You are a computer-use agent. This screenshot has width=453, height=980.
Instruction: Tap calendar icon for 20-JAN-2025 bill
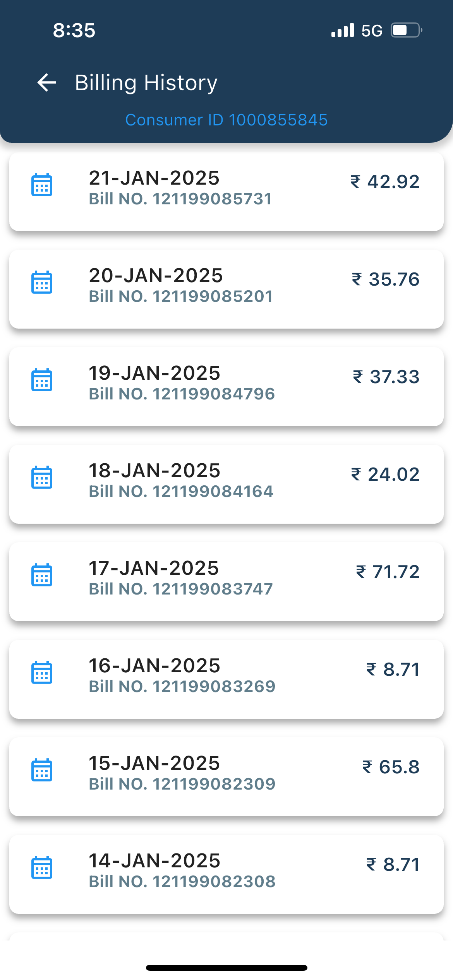(x=42, y=283)
